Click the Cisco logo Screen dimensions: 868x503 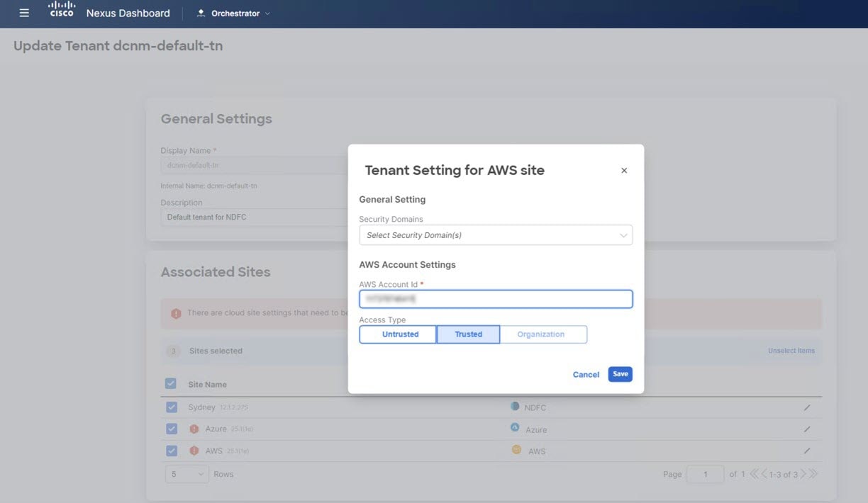click(62, 10)
